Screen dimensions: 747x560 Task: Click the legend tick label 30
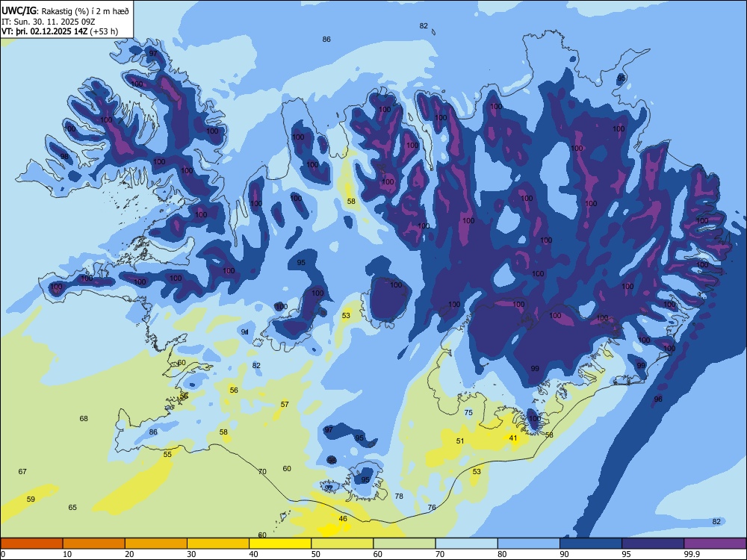(x=191, y=554)
